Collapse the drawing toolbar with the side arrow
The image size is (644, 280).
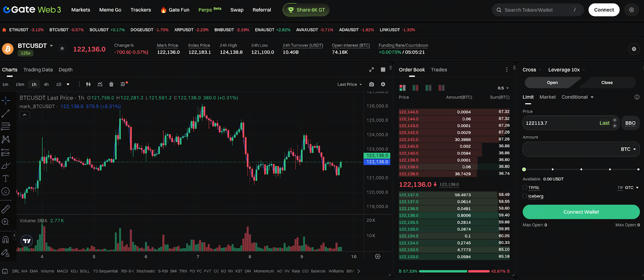[x=14, y=235]
